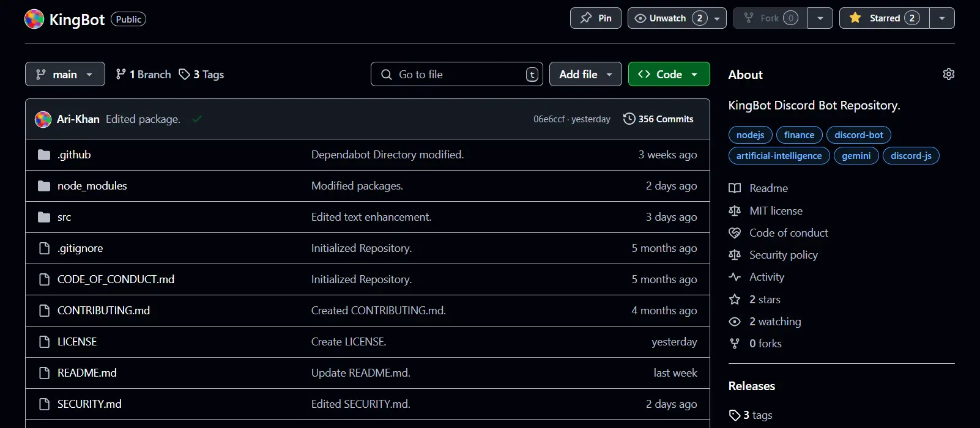Open the About settings gear icon

coord(949,74)
